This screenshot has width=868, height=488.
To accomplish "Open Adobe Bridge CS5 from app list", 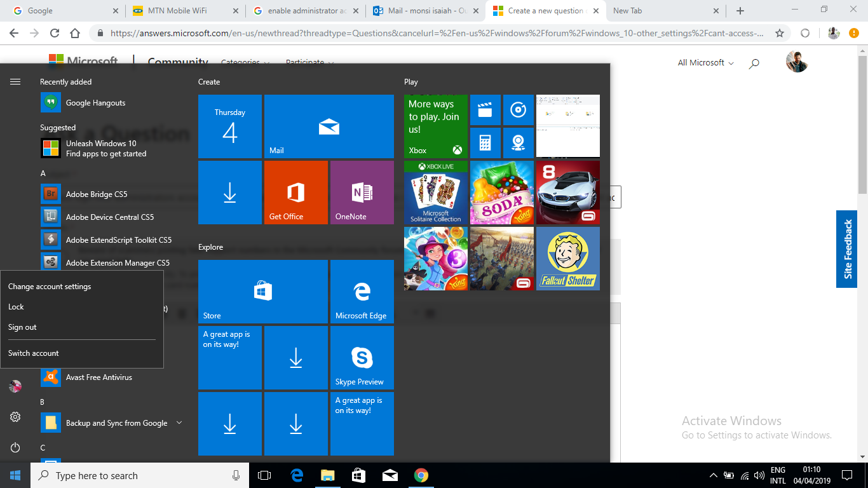I will (x=97, y=194).
